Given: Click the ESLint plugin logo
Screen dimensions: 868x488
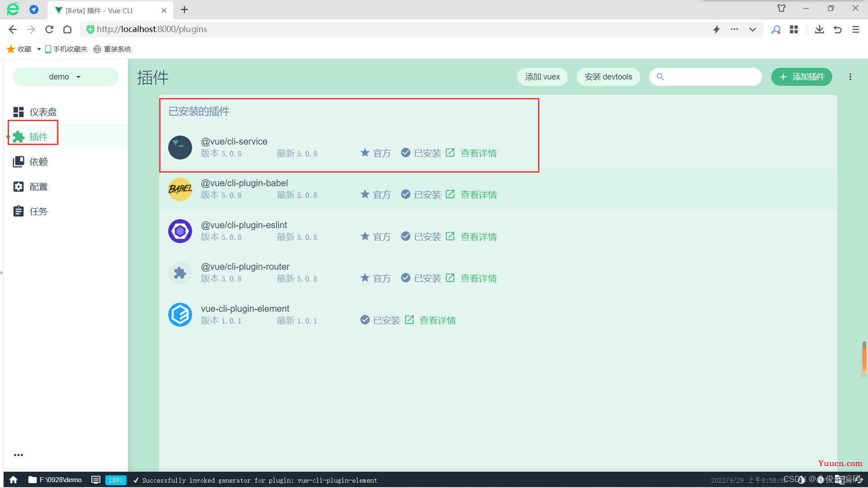Looking at the screenshot, I should (x=180, y=231).
